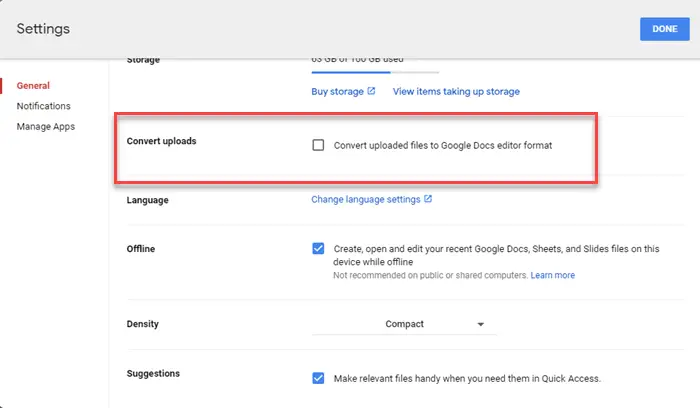Image resolution: width=700 pixels, height=408 pixels.
Task: Disable Quick Access suggestions checkbox
Action: (x=318, y=378)
